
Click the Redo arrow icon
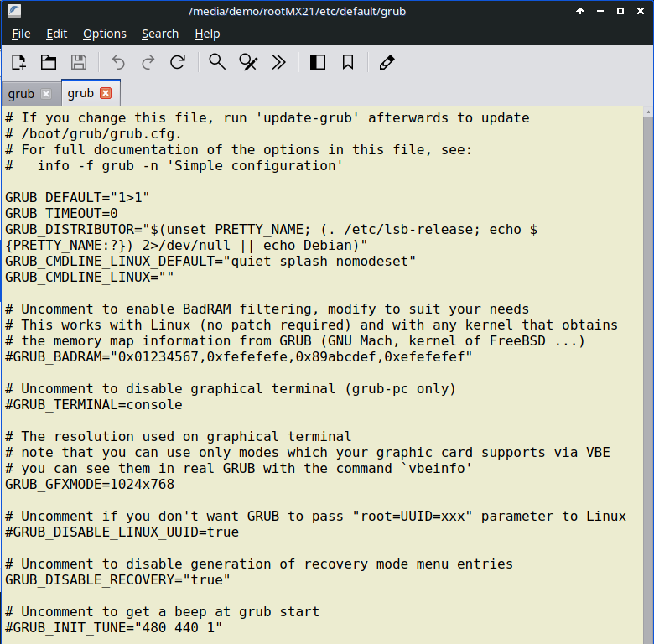coord(148,63)
